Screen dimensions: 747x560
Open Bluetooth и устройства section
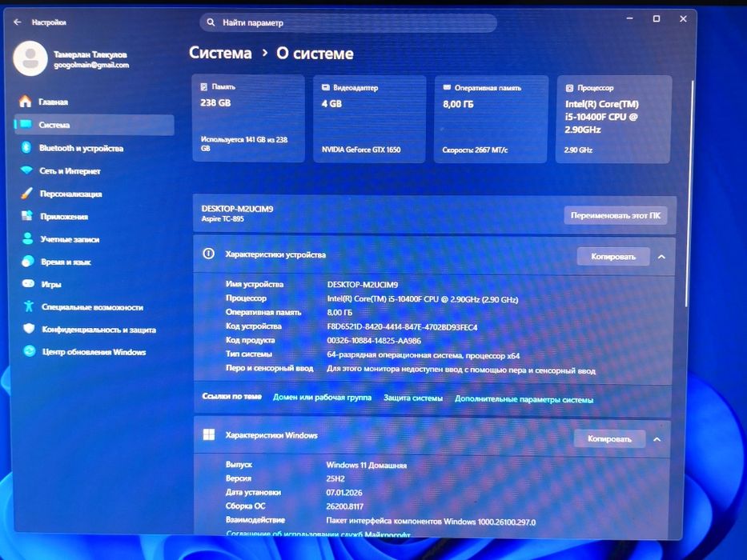coord(81,148)
